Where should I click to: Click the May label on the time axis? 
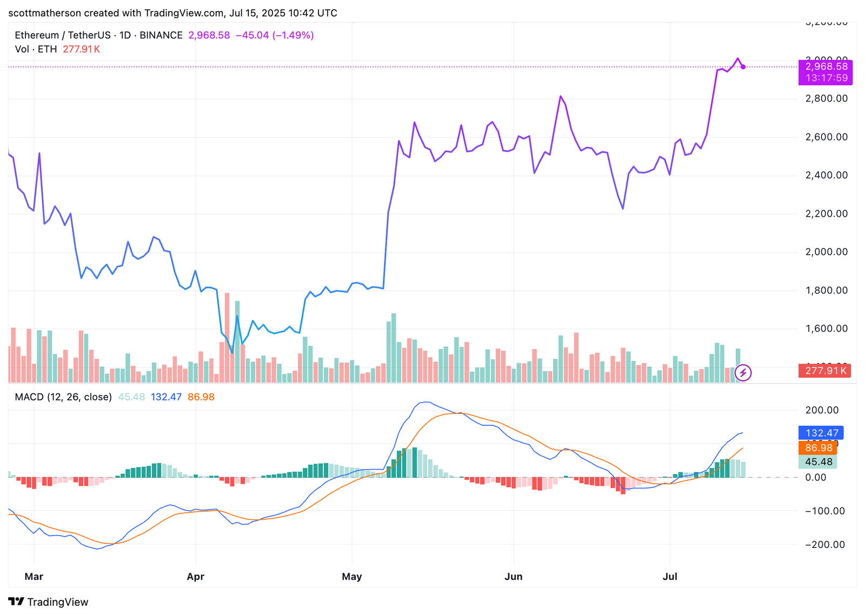click(x=351, y=577)
